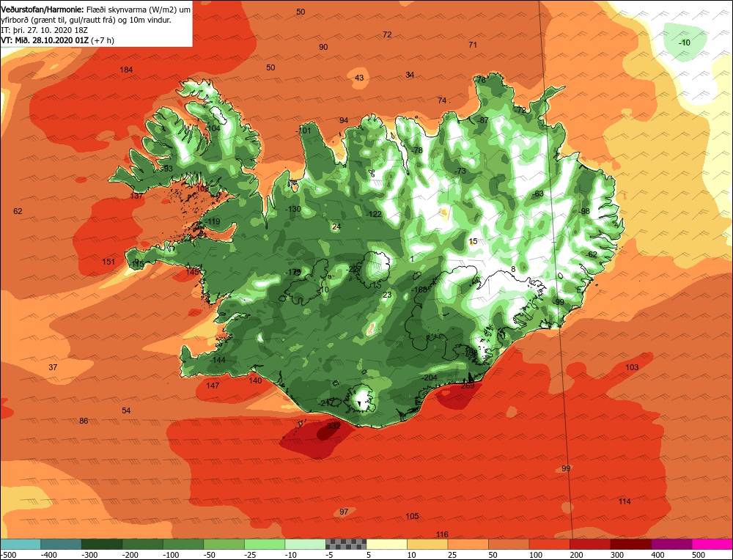Select the dark red legend swatch between 200 and 300
Screen dimensions: 733x560
590,544
